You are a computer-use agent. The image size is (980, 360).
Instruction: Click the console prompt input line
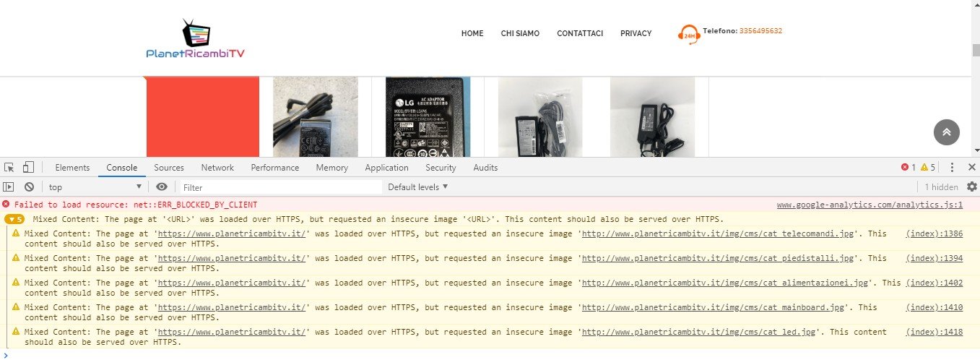click(490, 354)
